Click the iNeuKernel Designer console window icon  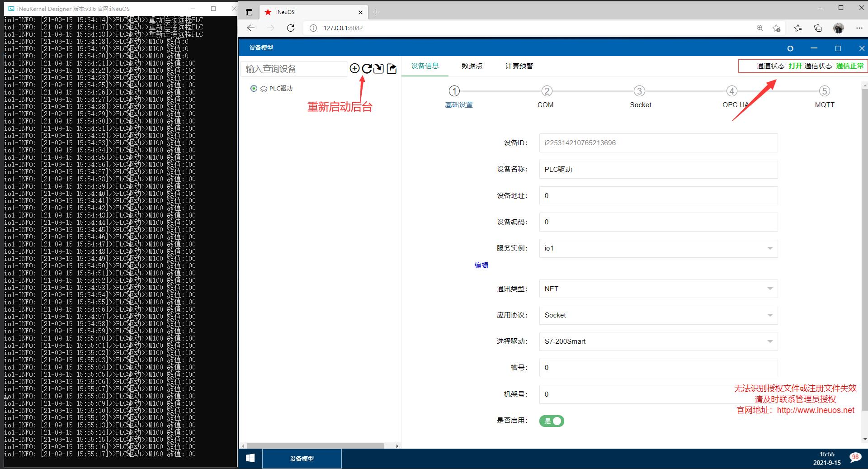11,9
